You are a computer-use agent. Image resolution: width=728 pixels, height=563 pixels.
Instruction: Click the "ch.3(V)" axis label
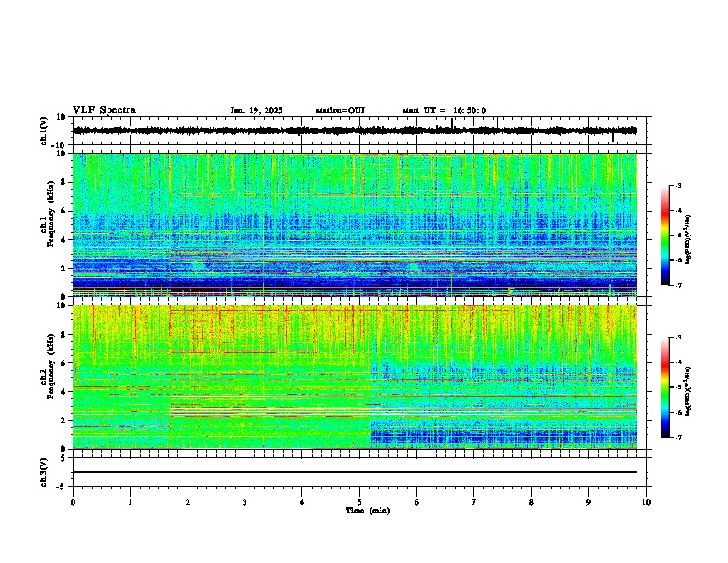pyautogui.click(x=44, y=472)
